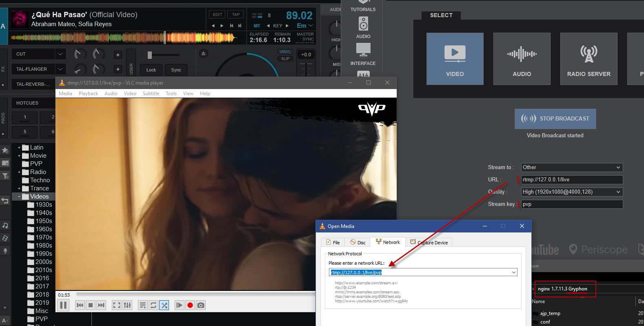The width and height of the screenshot is (644, 326).
Task: Open the VLC Media menu
Action: click(x=65, y=94)
